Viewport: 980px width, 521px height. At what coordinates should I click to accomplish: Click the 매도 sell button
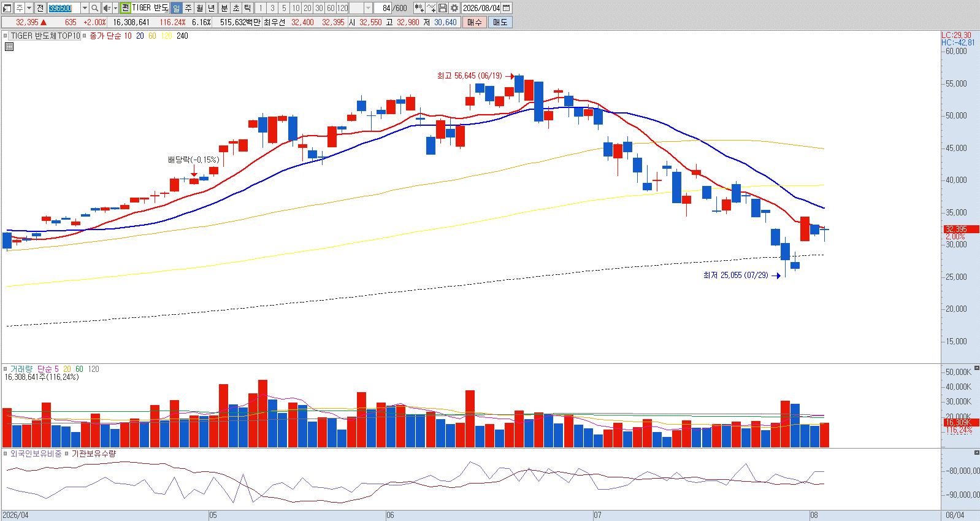500,22
